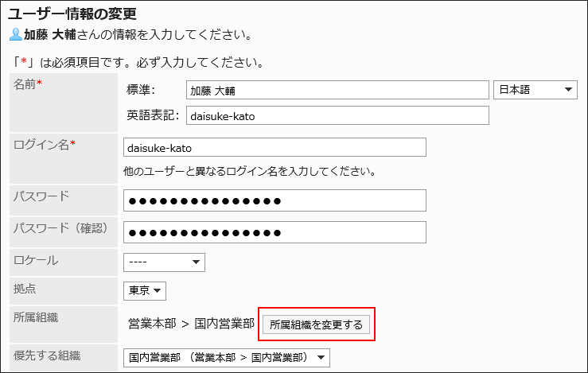Click the 優先する組織 field label
The width and height of the screenshot is (588, 373).
pos(47,356)
